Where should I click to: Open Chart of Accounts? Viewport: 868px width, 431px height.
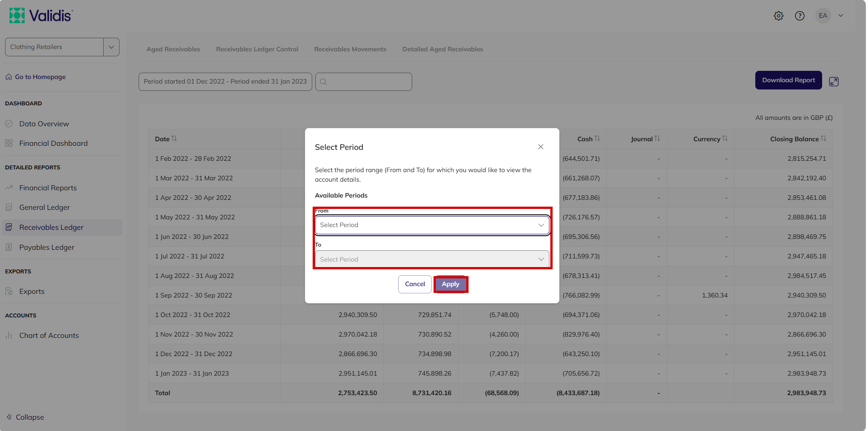click(x=49, y=336)
